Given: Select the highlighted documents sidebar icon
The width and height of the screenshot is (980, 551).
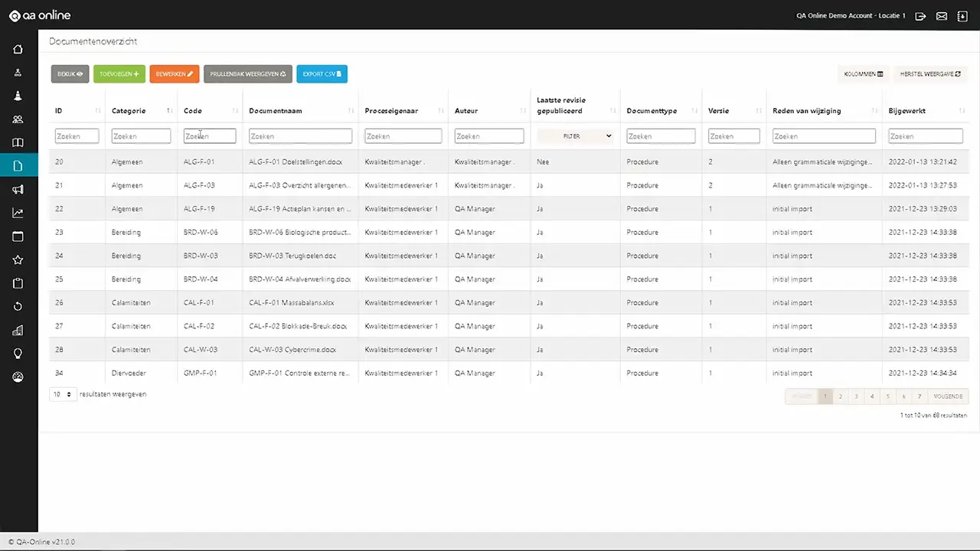Looking at the screenshot, I should (18, 166).
